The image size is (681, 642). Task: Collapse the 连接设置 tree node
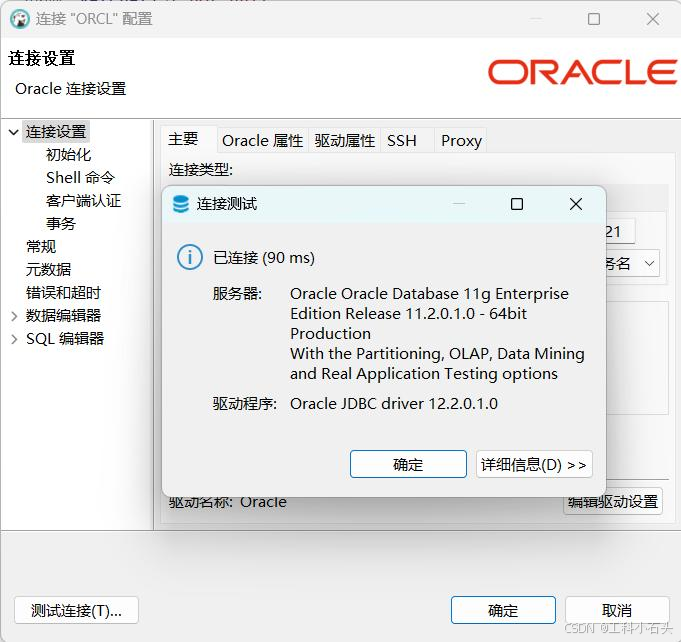pyautogui.click(x=14, y=132)
